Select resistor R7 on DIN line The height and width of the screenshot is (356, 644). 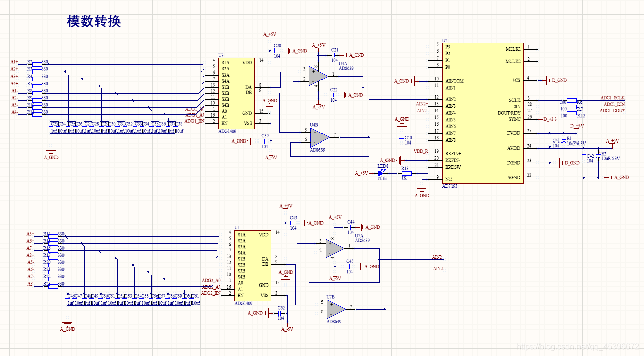[572, 107]
